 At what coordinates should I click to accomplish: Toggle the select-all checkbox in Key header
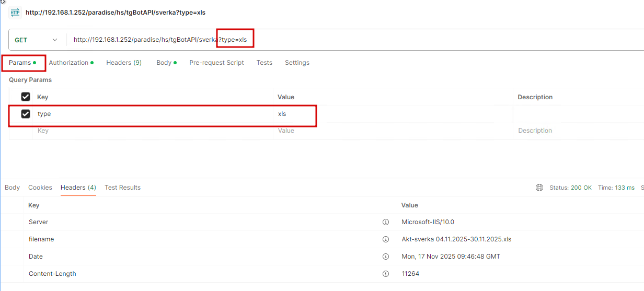(x=25, y=97)
